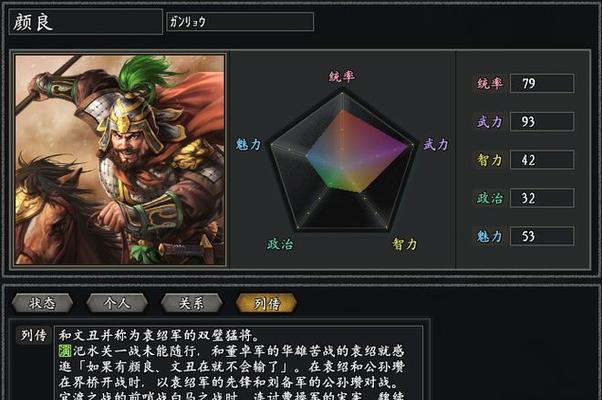The height and width of the screenshot is (400, 602).
Task: Click the highlighted 列传 tab
Action: 266,303
